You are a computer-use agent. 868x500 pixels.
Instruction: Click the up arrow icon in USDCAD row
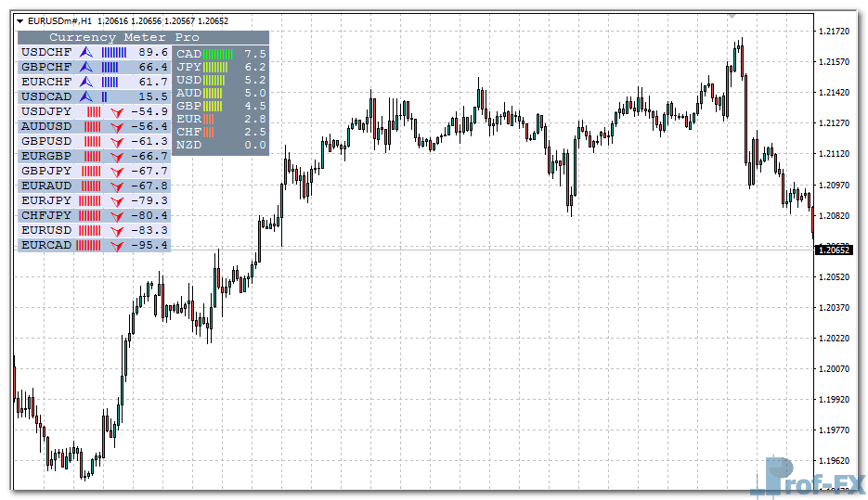(x=86, y=96)
